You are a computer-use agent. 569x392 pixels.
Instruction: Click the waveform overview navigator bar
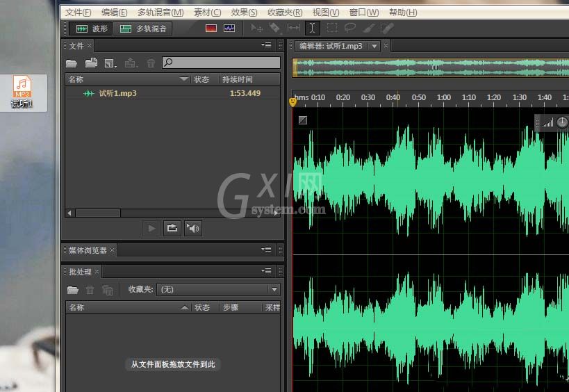click(x=430, y=67)
